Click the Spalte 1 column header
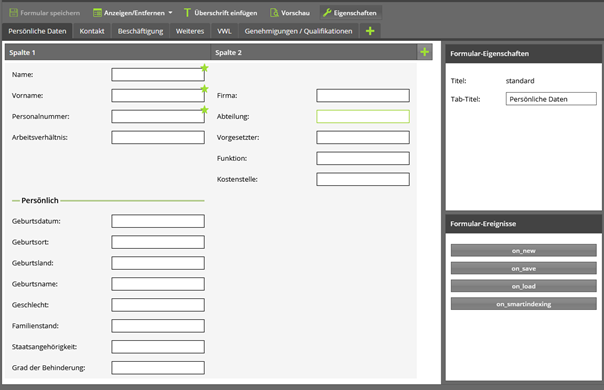Screen dimensions: 604x390 [x=107, y=52]
